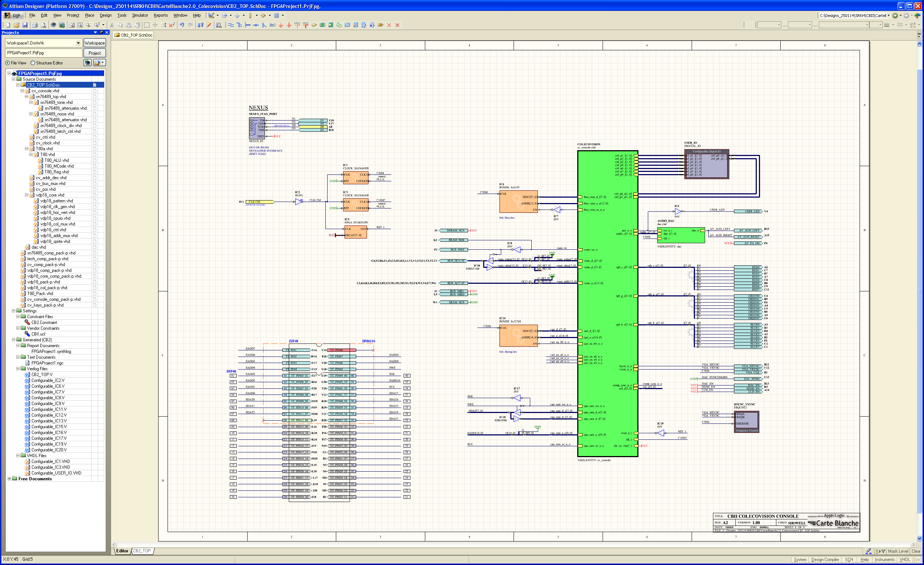Click the Open document folder icon
Image resolution: width=924 pixels, height=565 pixels.
click(x=17, y=25)
